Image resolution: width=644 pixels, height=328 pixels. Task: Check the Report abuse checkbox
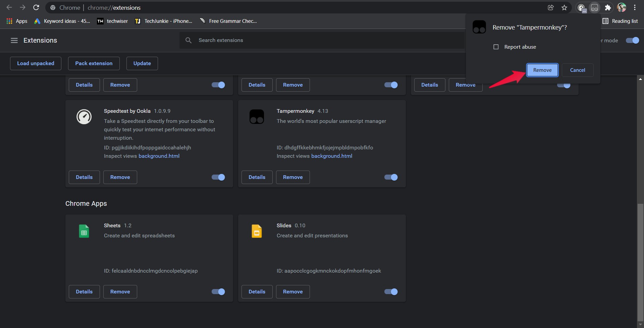[496, 47]
